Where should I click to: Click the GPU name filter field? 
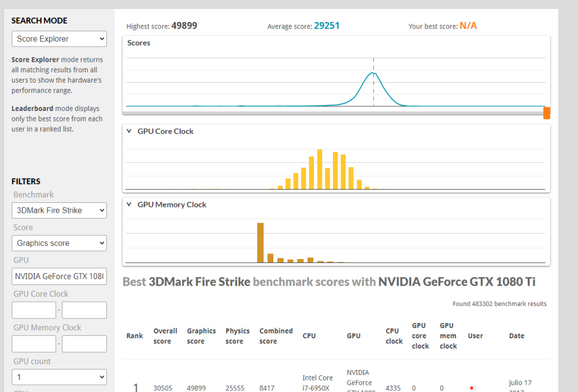(x=59, y=276)
